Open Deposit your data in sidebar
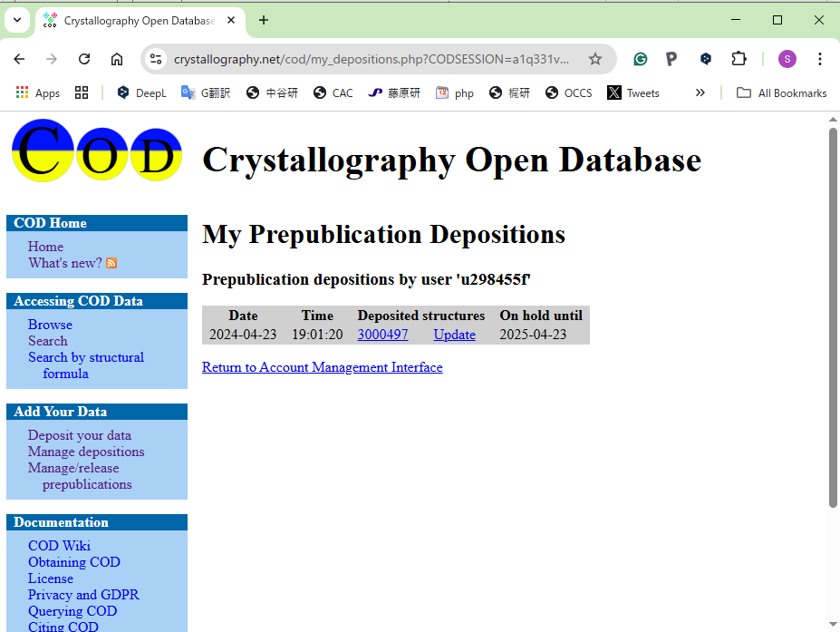Image resolution: width=840 pixels, height=632 pixels. click(79, 435)
